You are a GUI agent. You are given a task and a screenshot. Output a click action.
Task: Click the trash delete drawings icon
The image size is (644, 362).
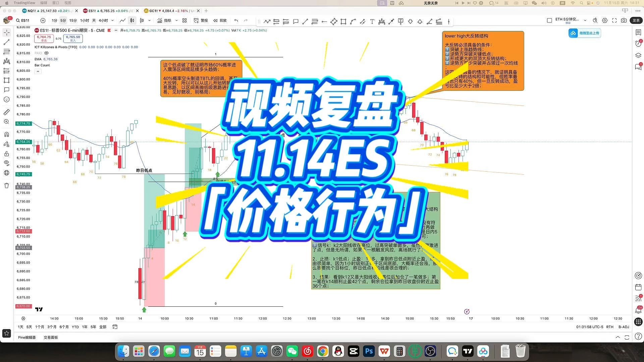tap(6, 186)
